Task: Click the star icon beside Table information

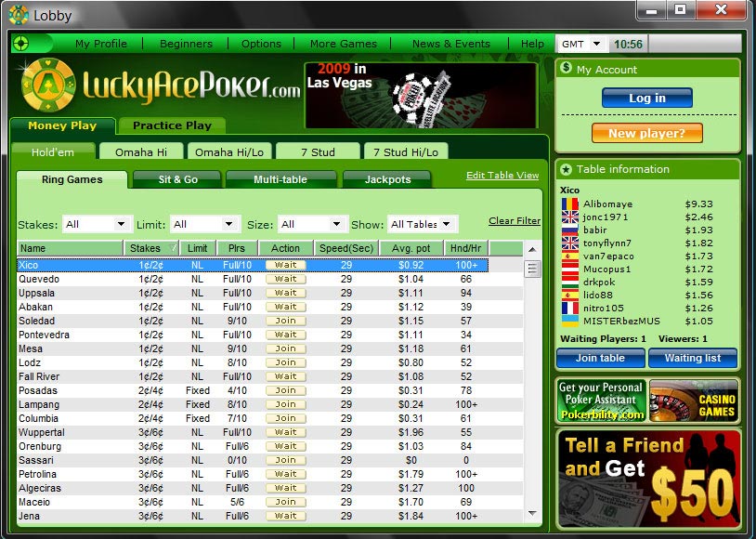Action: (566, 169)
